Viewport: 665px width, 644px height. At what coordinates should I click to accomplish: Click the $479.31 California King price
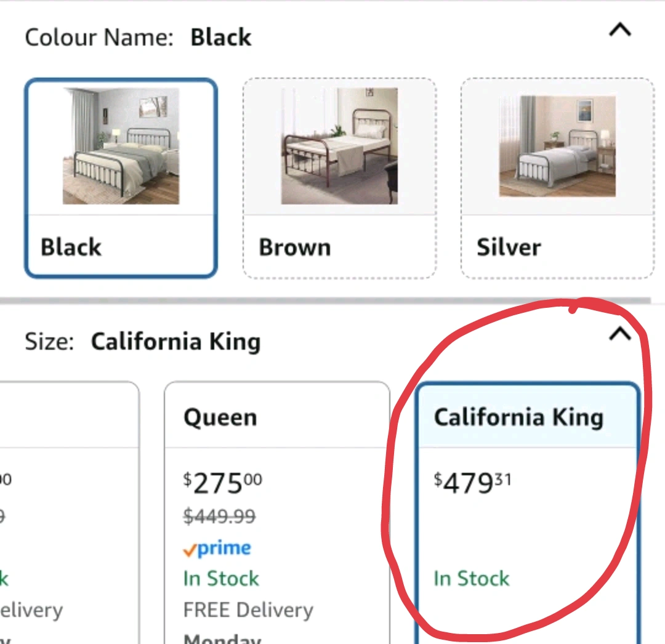472,484
